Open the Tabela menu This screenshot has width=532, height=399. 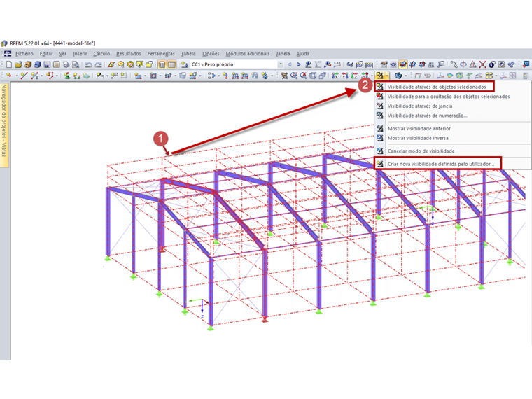tap(188, 54)
